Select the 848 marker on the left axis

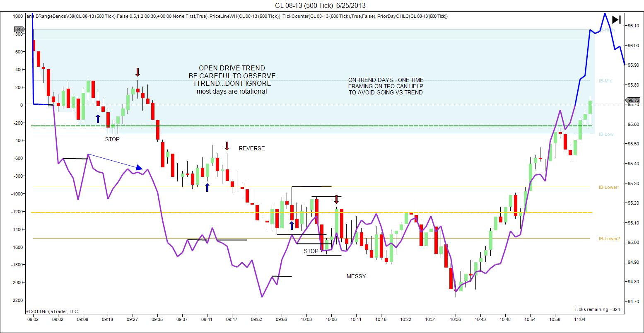[x=19, y=29]
